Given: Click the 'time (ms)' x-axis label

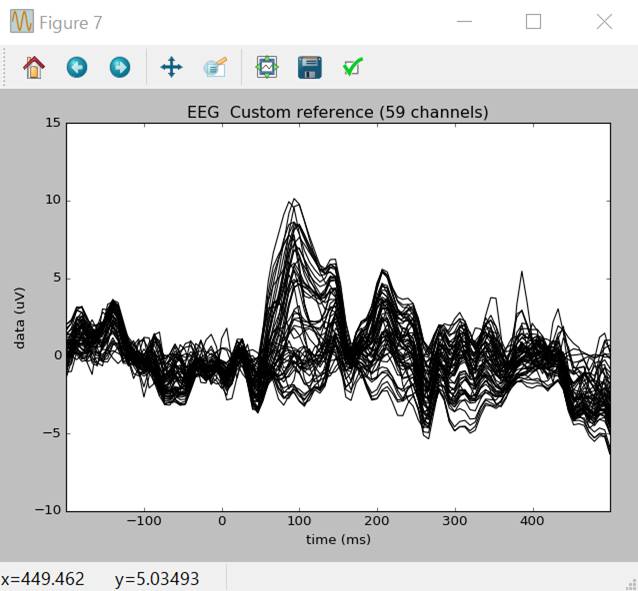Looking at the screenshot, I should click(x=337, y=539).
